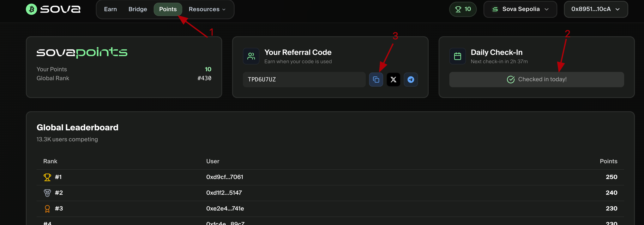Viewport: 644px width, 225px height.
Task: Select leaderboard user 0xd9cf...7061 row
Action: pos(224,177)
